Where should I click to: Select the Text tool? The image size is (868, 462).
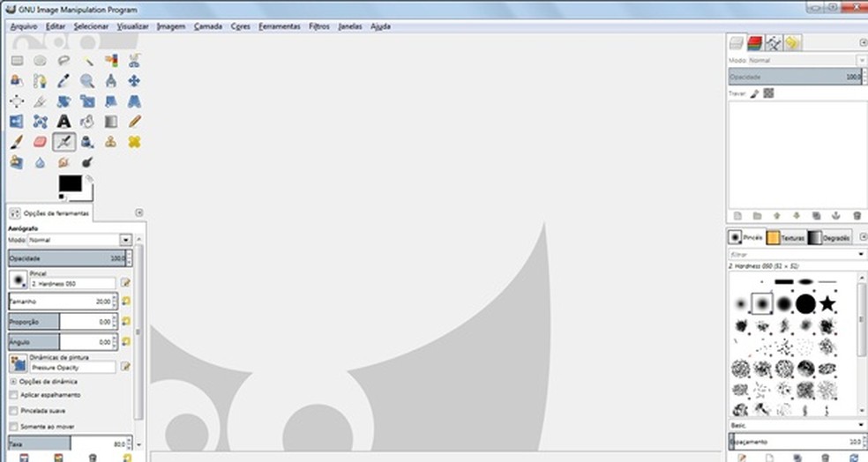[x=64, y=122]
